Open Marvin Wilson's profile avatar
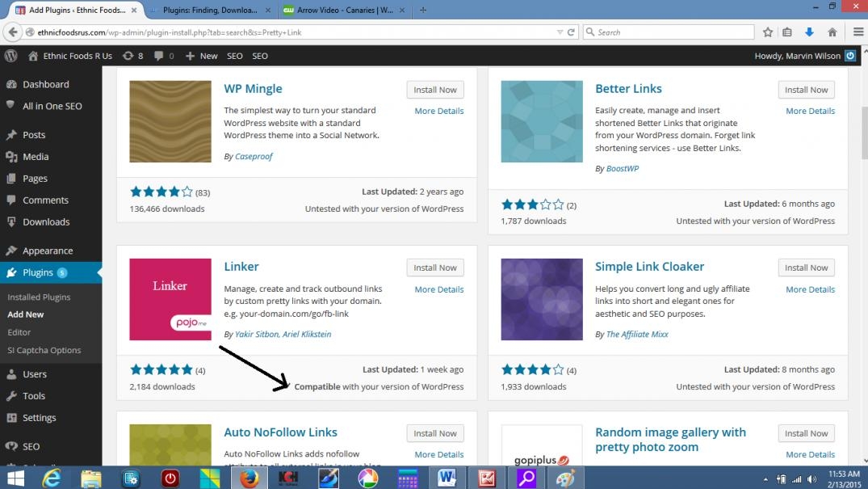Viewport: 868px width, 489px height. point(850,56)
